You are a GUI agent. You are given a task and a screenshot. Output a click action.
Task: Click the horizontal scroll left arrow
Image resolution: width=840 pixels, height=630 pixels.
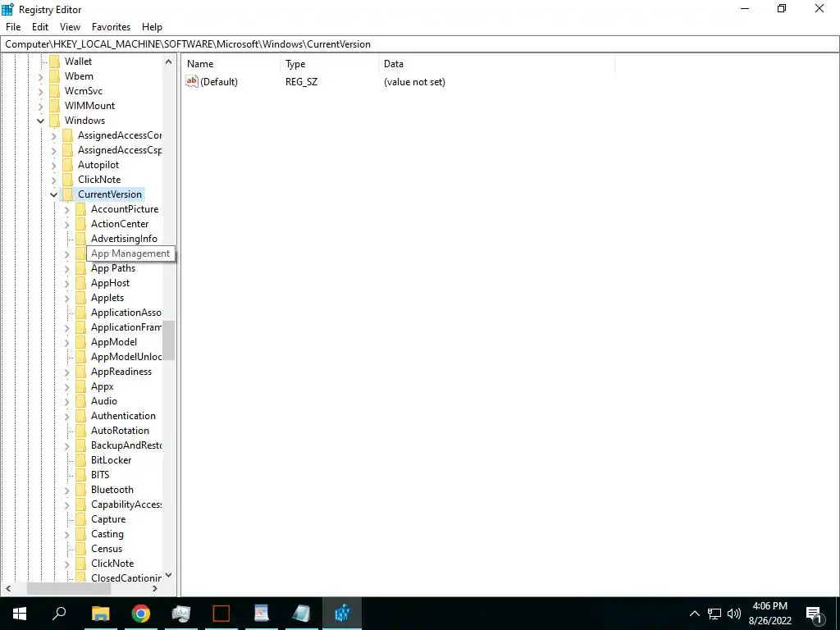[x=8, y=589]
